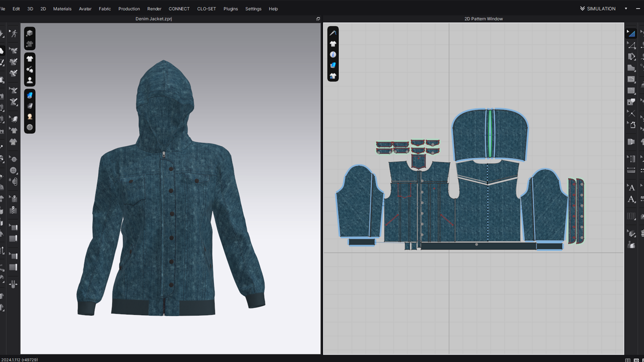Toggle 2D info display icon
Screen dimensions: 644x362
click(x=333, y=54)
